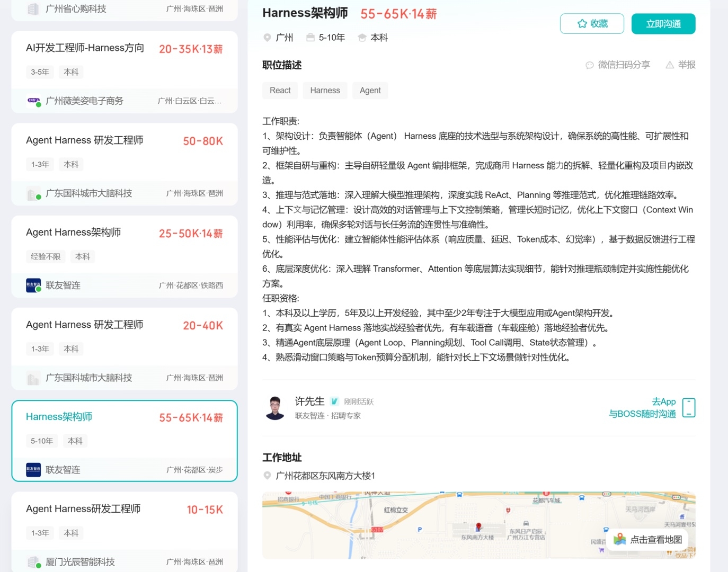Click 广东国科城市大脑科技 logo in the 20-40K card
The width and height of the screenshot is (728, 572).
[x=34, y=378]
